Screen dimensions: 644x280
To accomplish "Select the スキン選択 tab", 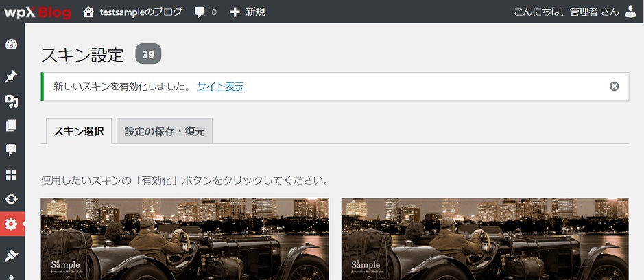I will 78,131.
